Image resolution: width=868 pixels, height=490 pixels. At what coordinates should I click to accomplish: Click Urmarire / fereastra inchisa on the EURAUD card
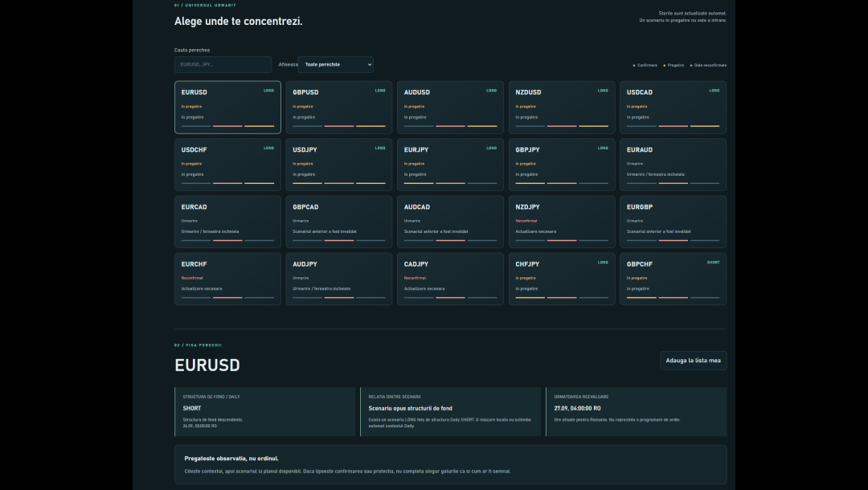(656, 174)
